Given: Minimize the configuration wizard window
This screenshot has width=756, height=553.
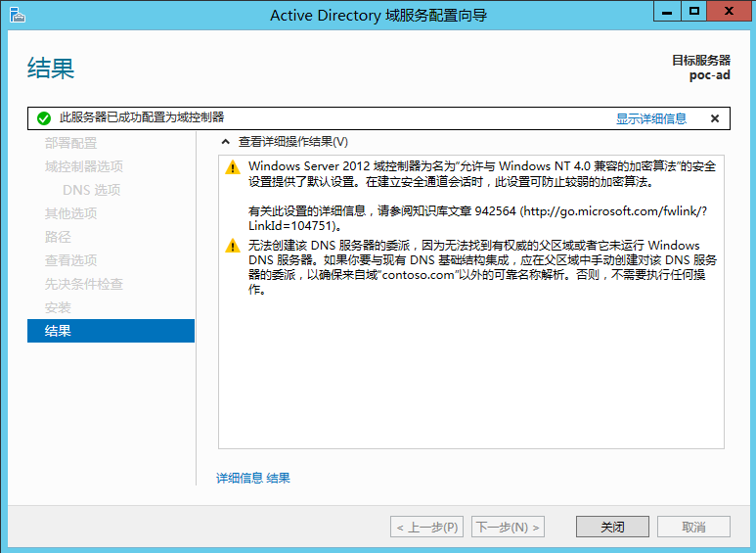Looking at the screenshot, I should (667, 11).
